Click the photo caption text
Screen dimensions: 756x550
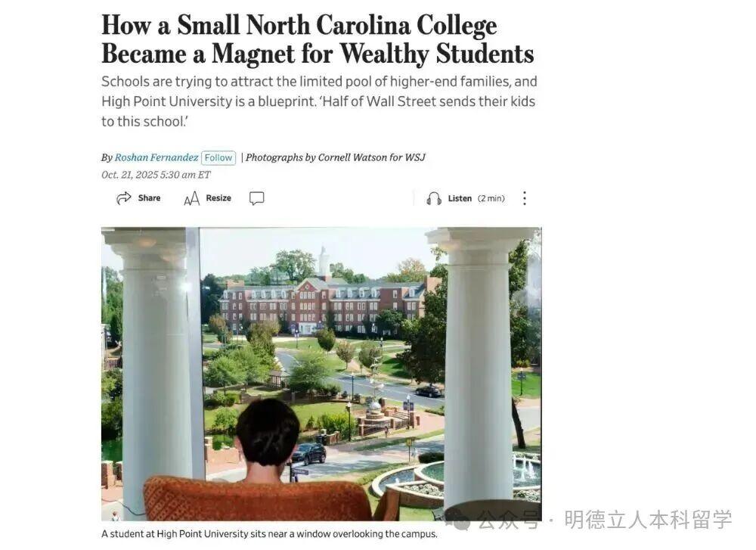pos(270,534)
